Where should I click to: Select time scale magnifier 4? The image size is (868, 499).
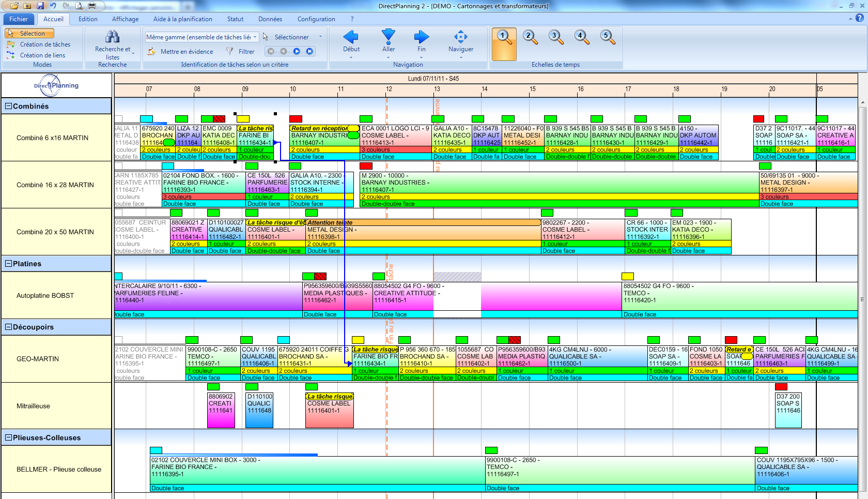pos(582,37)
